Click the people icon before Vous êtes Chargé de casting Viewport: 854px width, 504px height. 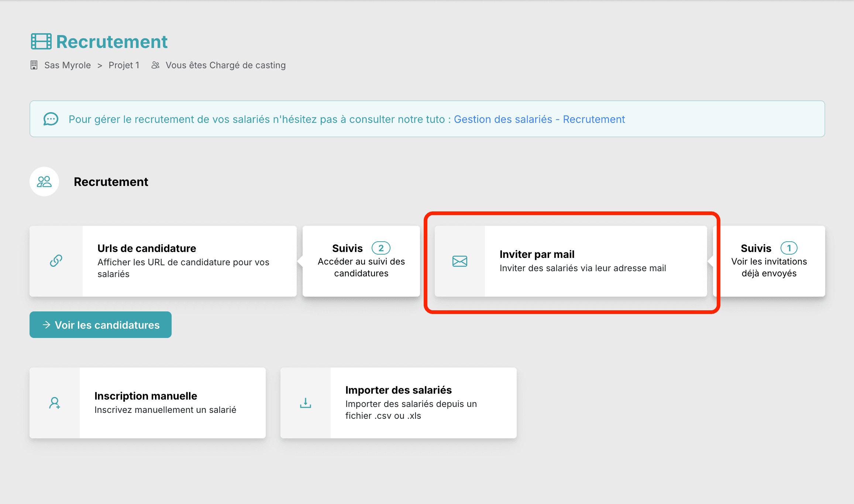[155, 65]
